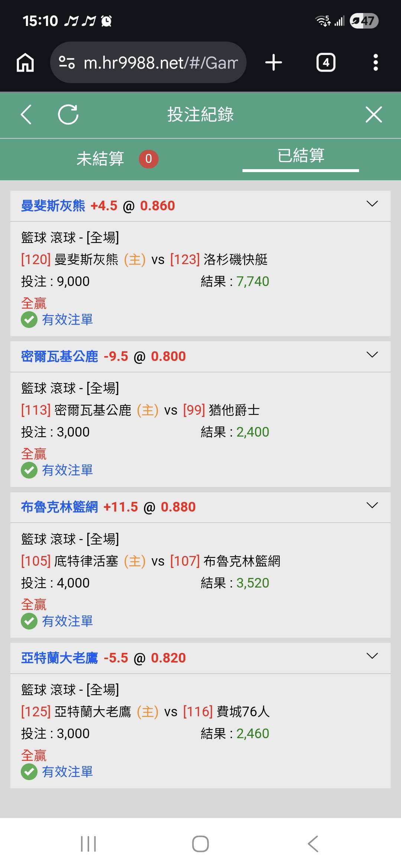Open the site info icon in address bar
This screenshot has width=401, height=868.
point(67,62)
